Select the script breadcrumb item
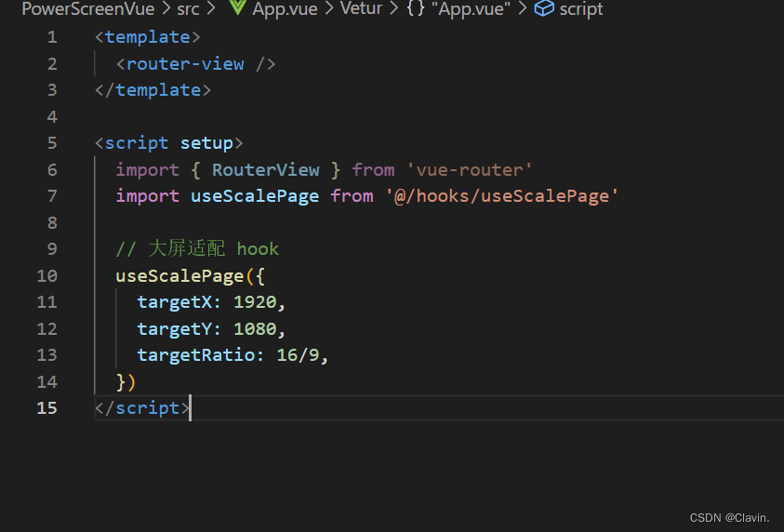This screenshot has height=532, width=784. [x=581, y=9]
